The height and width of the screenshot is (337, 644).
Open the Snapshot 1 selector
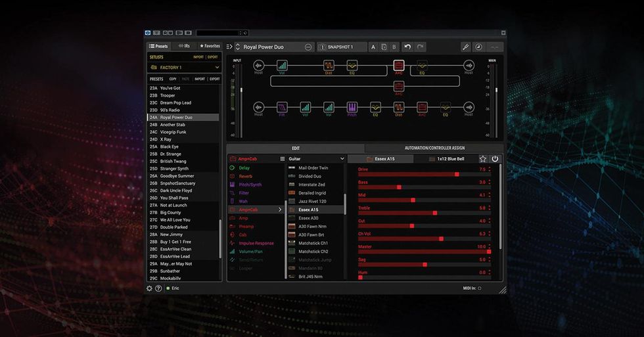[x=342, y=47]
